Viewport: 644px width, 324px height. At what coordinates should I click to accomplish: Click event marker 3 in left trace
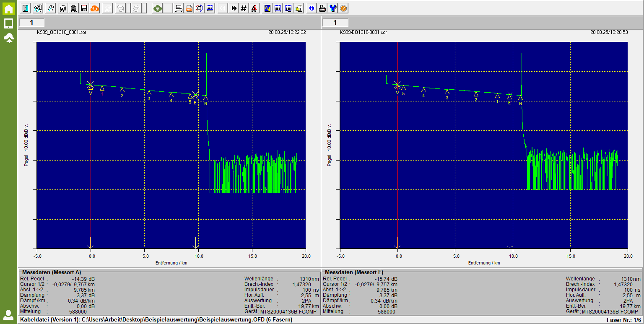149,93
